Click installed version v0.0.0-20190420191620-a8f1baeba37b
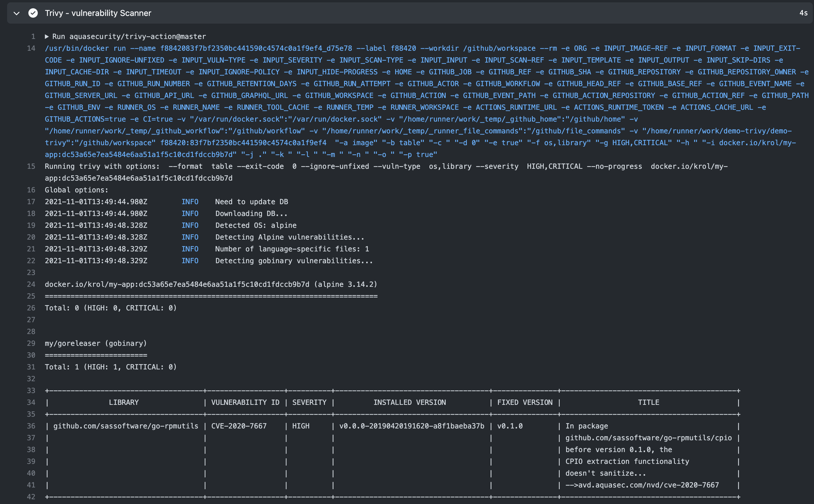The height and width of the screenshot is (504, 814). click(412, 426)
